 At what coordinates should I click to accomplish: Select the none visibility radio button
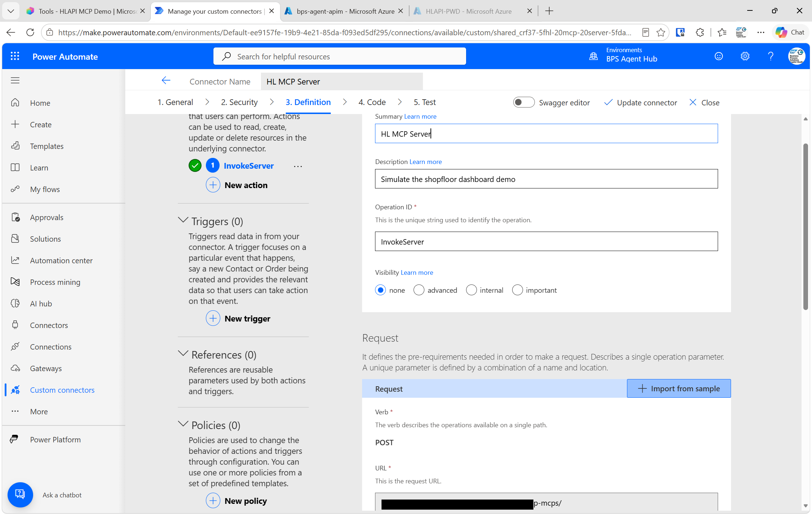tap(380, 290)
